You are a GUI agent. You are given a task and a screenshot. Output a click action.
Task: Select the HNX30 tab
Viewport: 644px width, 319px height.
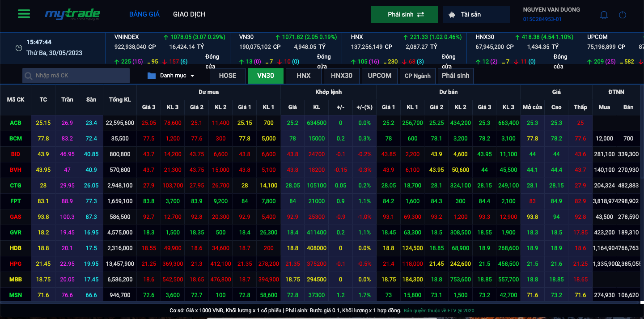341,76
